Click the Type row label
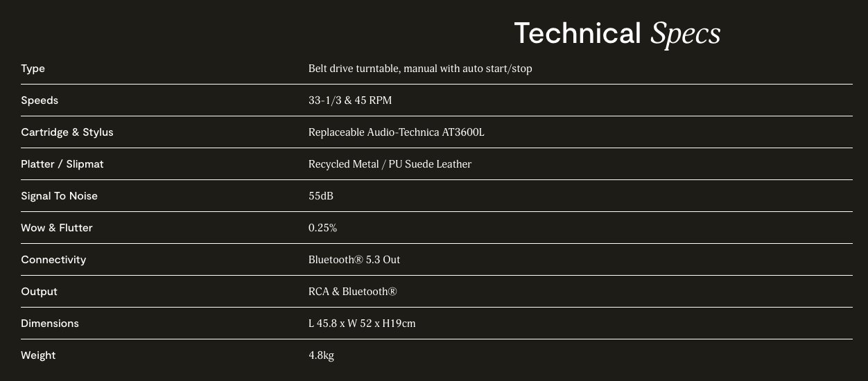868x381 pixels. tap(33, 69)
